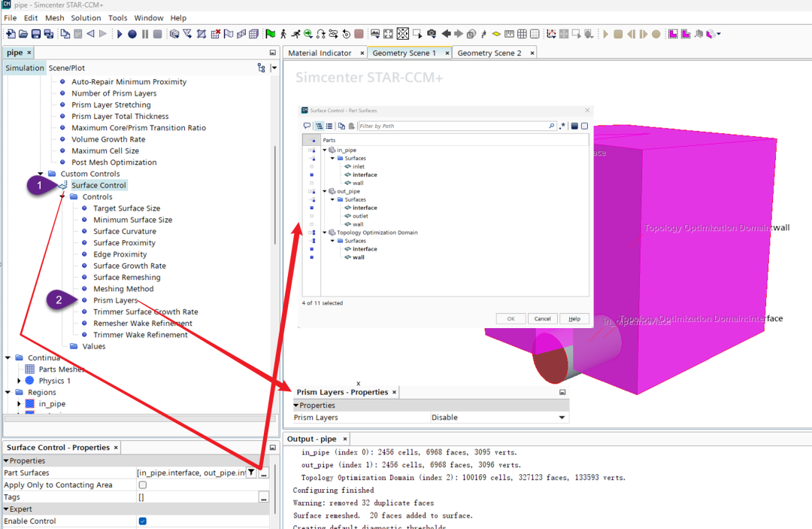This screenshot has height=529, width=812.
Task: Click the Filter by Path input field
Action: click(x=457, y=126)
